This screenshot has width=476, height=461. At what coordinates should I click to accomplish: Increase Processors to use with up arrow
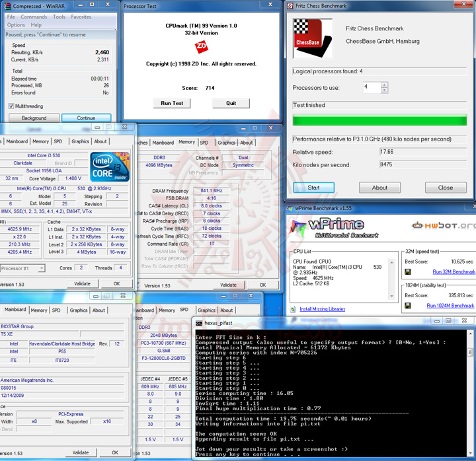pyautogui.click(x=384, y=85)
